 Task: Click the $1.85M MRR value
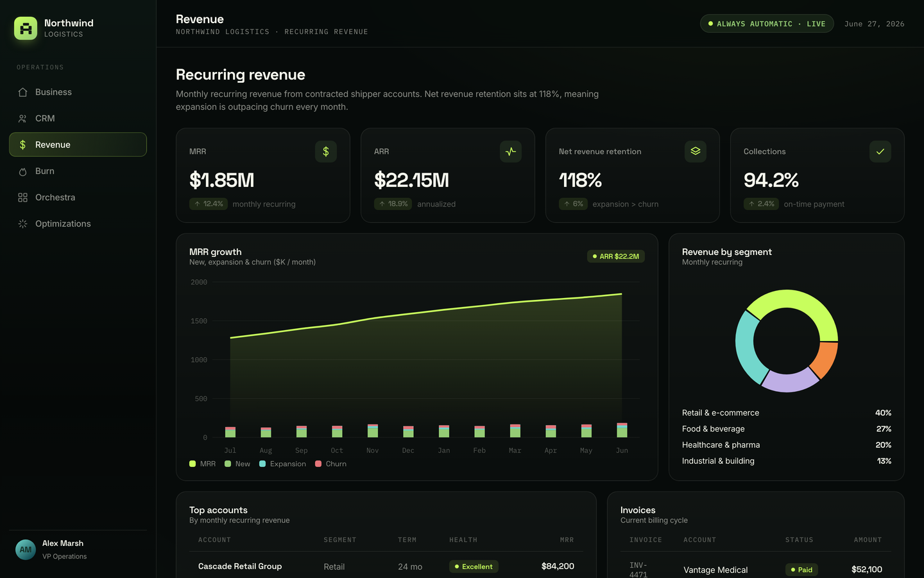pyautogui.click(x=222, y=180)
